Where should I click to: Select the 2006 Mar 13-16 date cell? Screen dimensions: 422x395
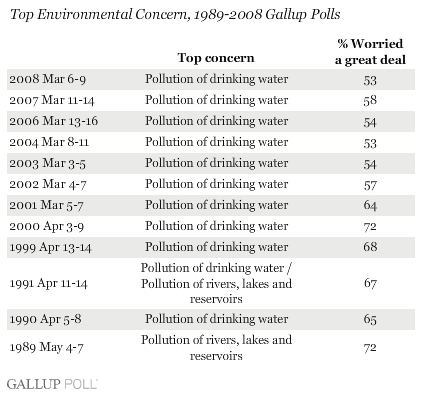pyautogui.click(x=54, y=121)
